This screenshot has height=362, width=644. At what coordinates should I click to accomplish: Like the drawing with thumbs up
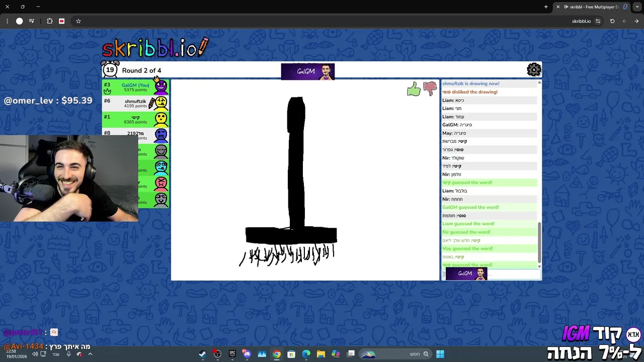414,89
